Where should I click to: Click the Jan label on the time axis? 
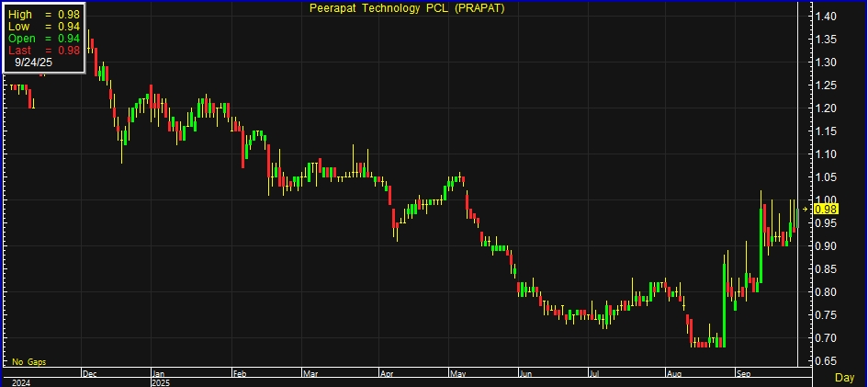[158, 374]
